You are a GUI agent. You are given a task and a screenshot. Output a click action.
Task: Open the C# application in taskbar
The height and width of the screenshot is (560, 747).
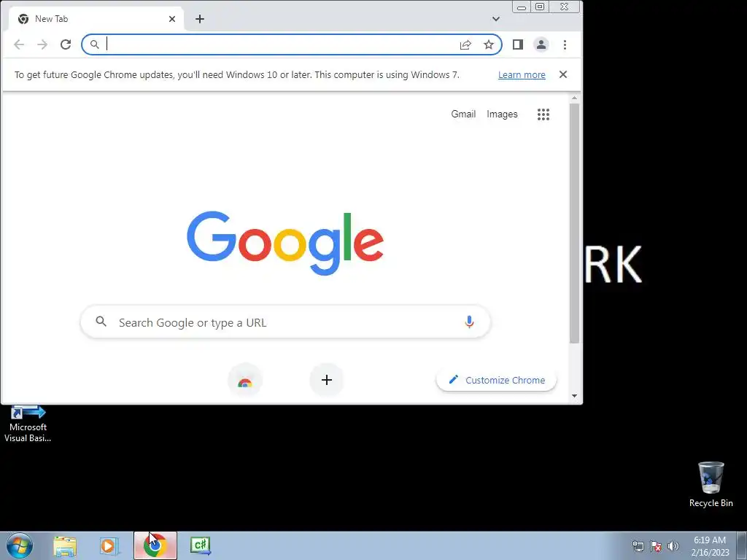[201, 545]
